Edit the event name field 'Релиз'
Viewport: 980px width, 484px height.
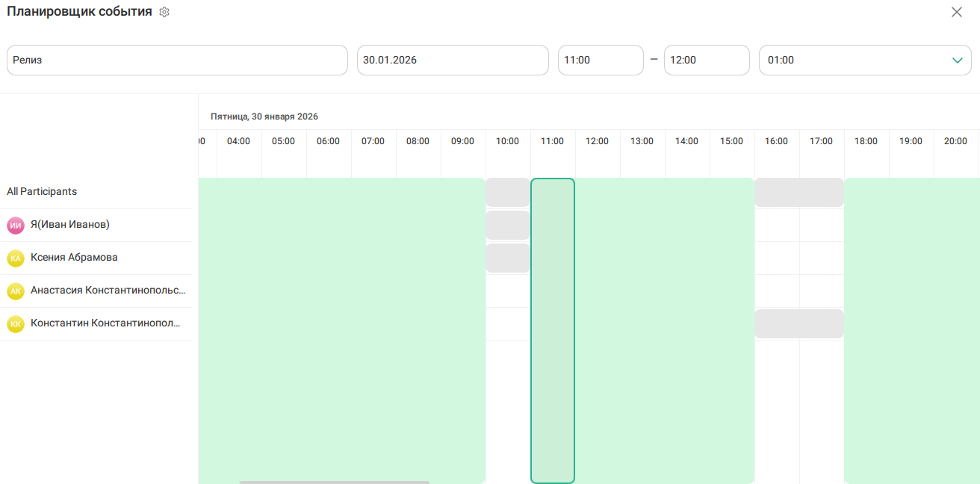(x=177, y=60)
